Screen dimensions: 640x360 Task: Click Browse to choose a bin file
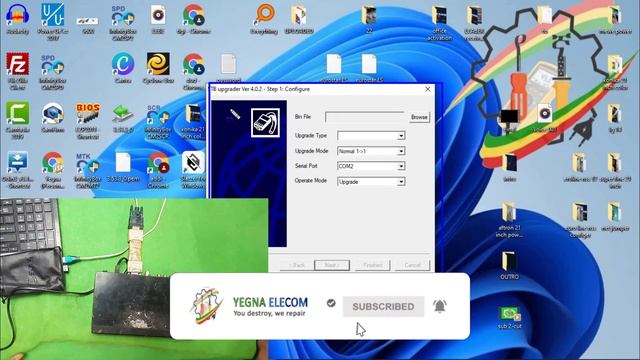[419, 117]
